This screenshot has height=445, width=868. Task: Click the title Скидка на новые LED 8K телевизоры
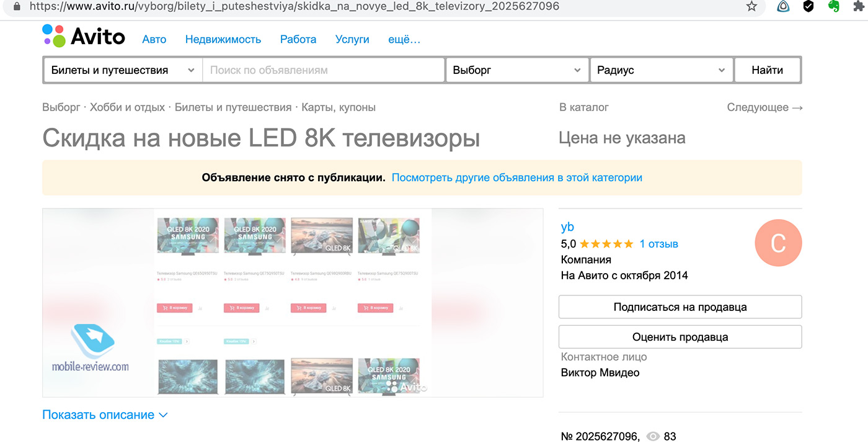(x=261, y=138)
